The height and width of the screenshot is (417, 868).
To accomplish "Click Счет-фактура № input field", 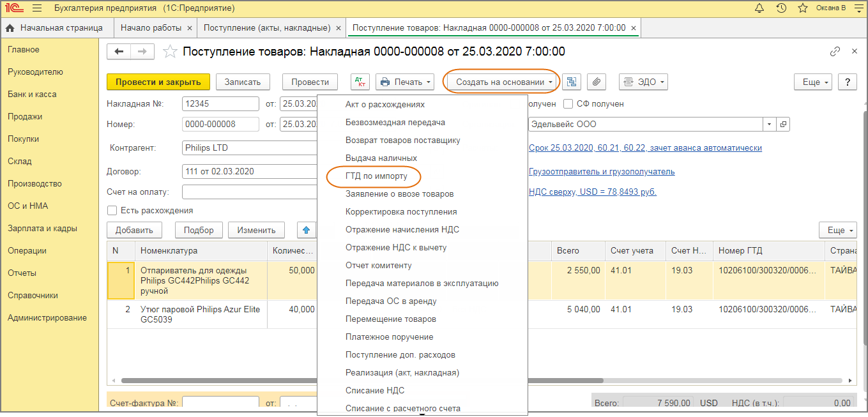I will [220, 403].
